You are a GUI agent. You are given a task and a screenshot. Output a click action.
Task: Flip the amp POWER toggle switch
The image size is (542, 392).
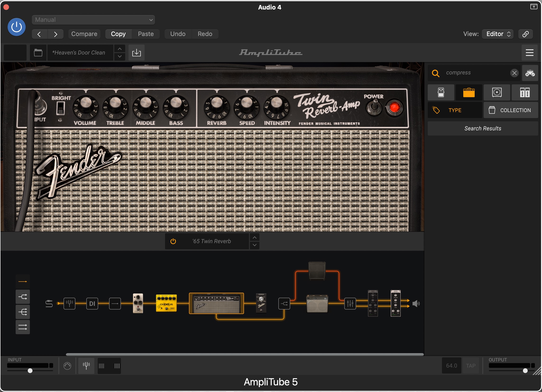[374, 108]
